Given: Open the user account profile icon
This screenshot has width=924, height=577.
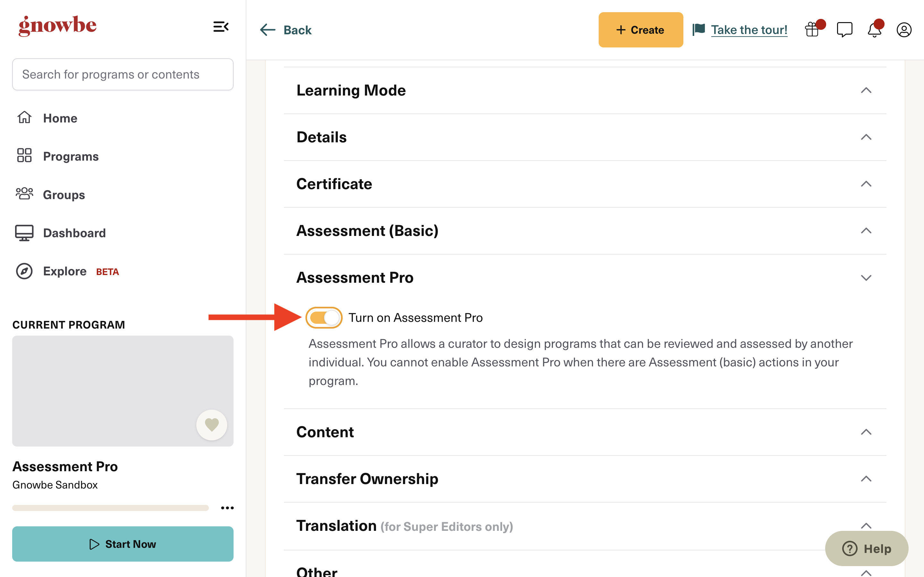Looking at the screenshot, I should pos(903,30).
